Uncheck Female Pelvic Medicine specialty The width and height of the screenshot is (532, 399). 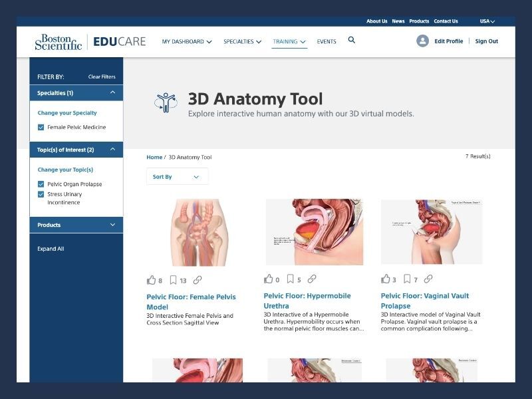tap(41, 127)
